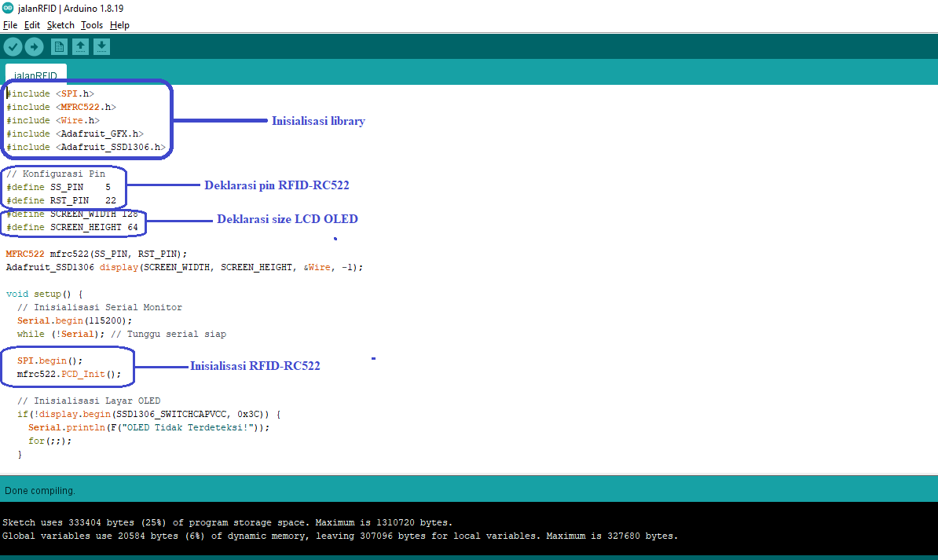Screen dimensions: 938x560
Task: Click the "Deklarasi pin RFID-RC522" annotation text
Action: [x=277, y=185]
